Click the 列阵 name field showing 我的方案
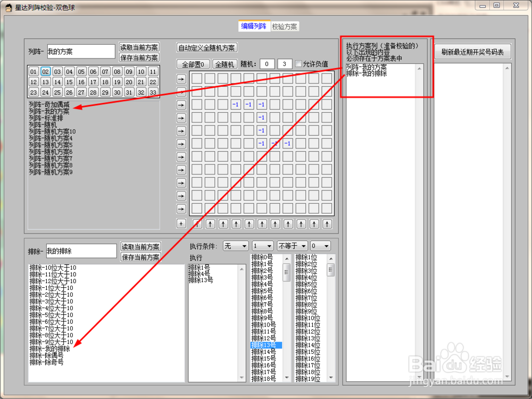Screen dimensions: 532x399 81,52
